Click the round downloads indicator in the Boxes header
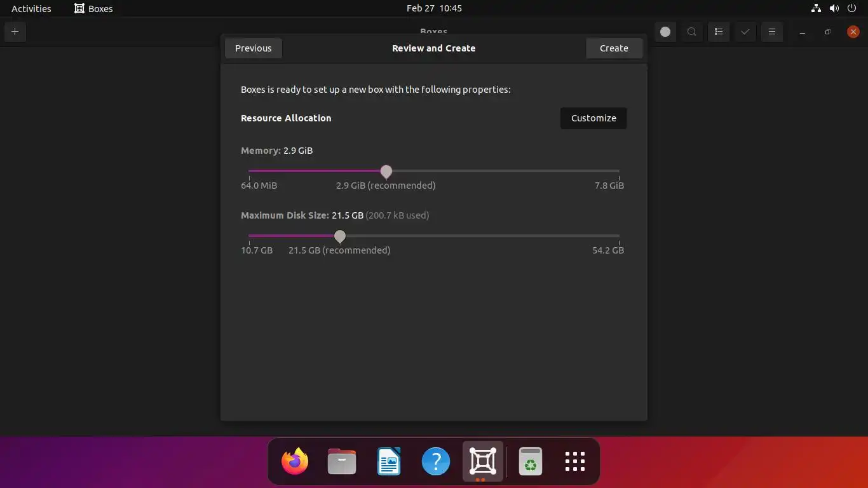This screenshot has height=488, width=868. 665,32
